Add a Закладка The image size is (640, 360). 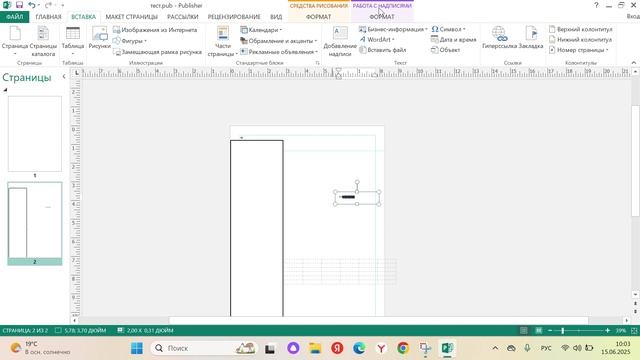tap(531, 38)
